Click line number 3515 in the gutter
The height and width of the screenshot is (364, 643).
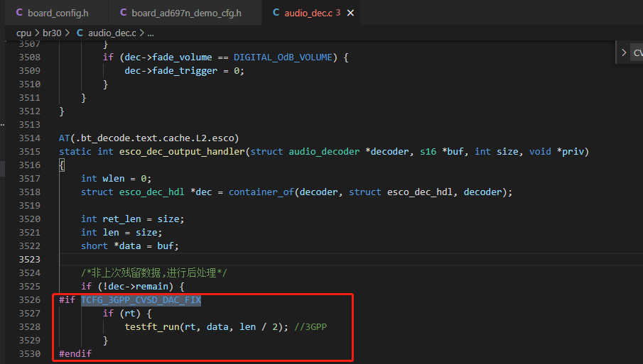pyautogui.click(x=30, y=152)
